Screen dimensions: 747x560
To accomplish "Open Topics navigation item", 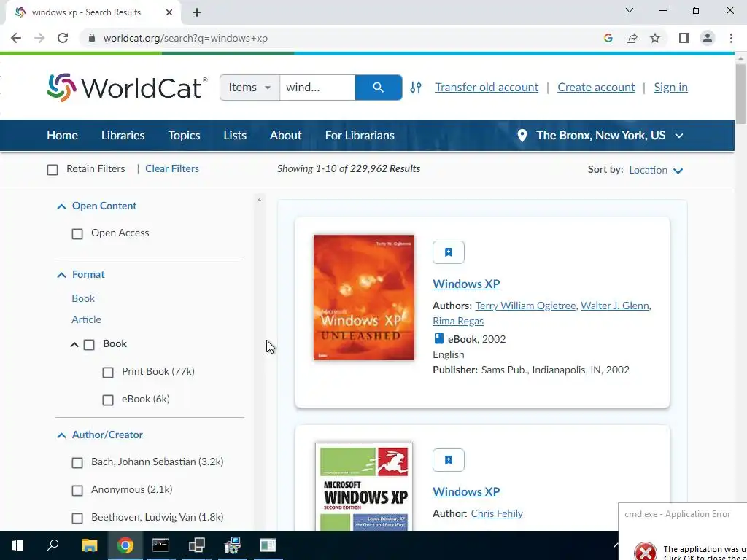I will (184, 135).
